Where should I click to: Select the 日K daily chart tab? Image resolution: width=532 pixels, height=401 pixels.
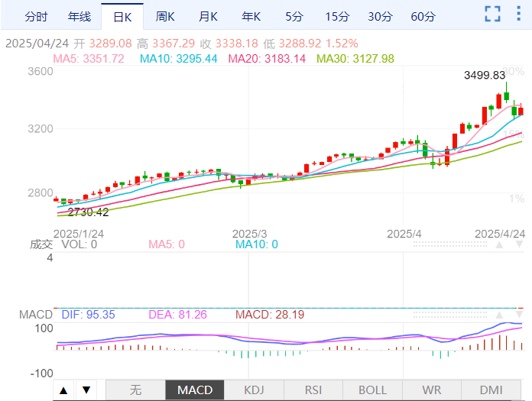tap(122, 17)
